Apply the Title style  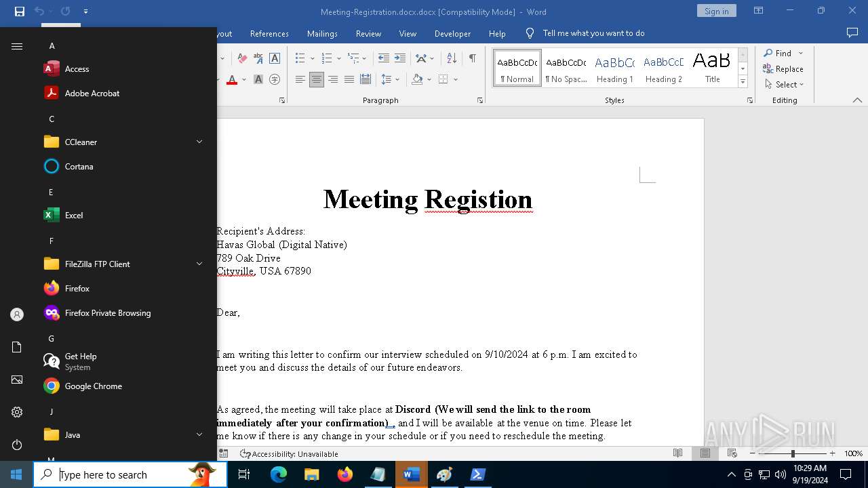click(x=712, y=68)
